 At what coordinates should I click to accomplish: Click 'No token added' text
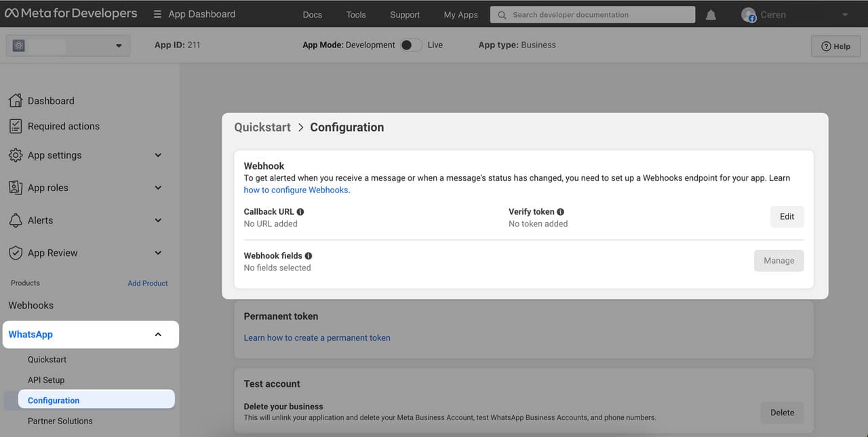pyautogui.click(x=538, y=224)
